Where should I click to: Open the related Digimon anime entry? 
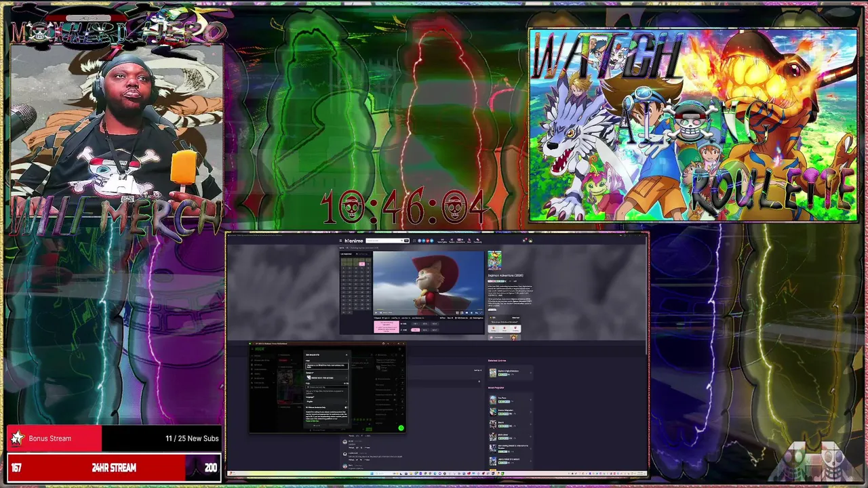pyautogui.click(x=509, y=371)
